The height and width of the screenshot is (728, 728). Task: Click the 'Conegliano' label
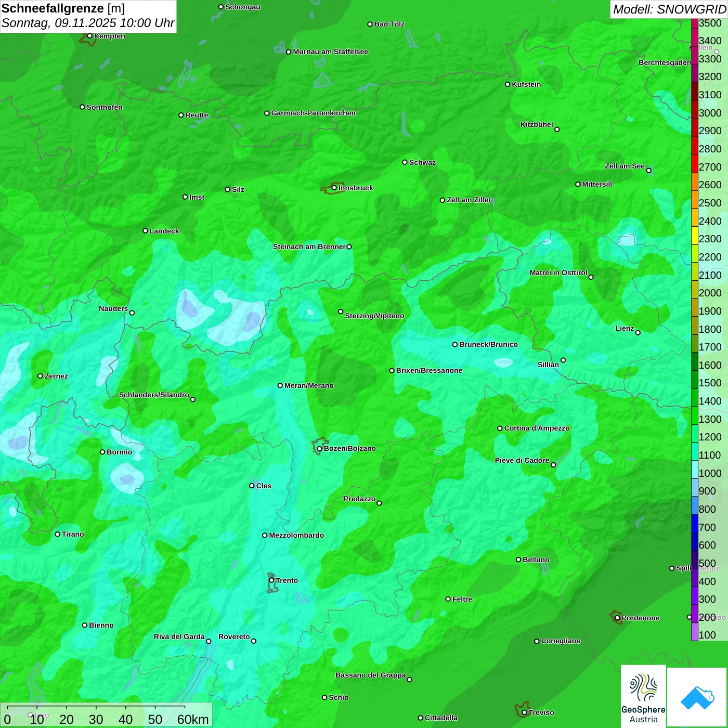(561, 641)
